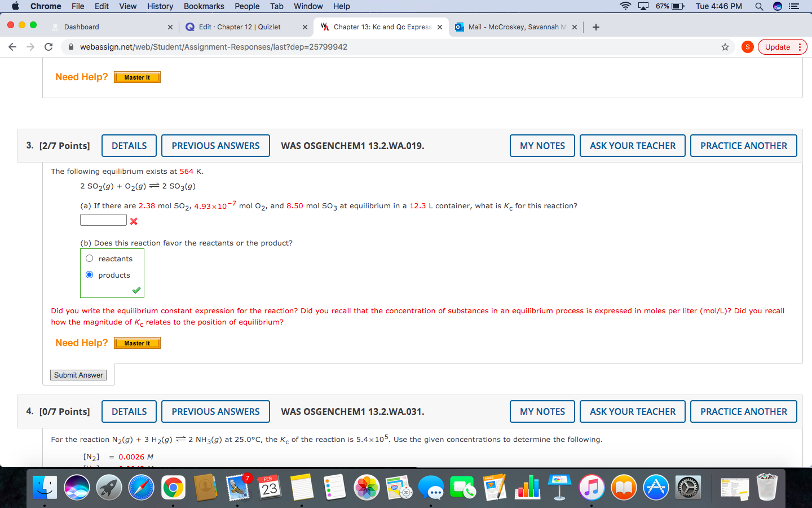Open Finder from the dock
The width and height of the screenshot is (812, 508).
click(x=45, y=487)
